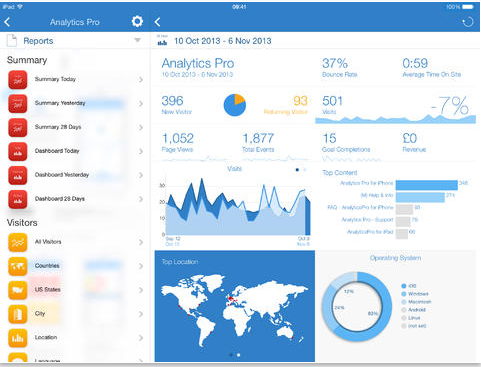Click the Windows legend dot
Viewport: 481px width, 367px height.
(x=404, y=294)
